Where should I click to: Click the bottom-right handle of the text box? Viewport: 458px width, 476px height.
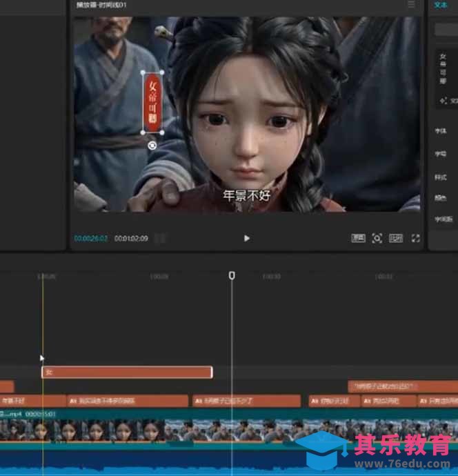(x=162, y=132)
